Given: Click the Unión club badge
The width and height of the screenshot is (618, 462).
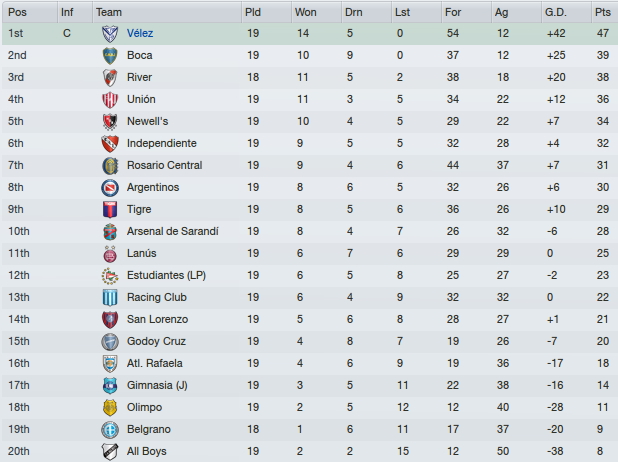Looking at the screenshot, I should [110, 100].
